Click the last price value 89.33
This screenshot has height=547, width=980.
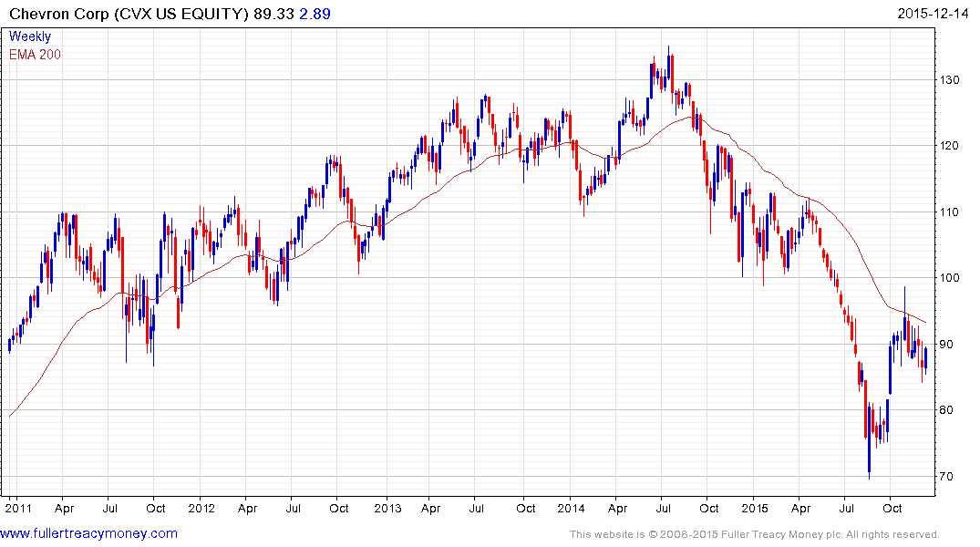pos(273,14)
